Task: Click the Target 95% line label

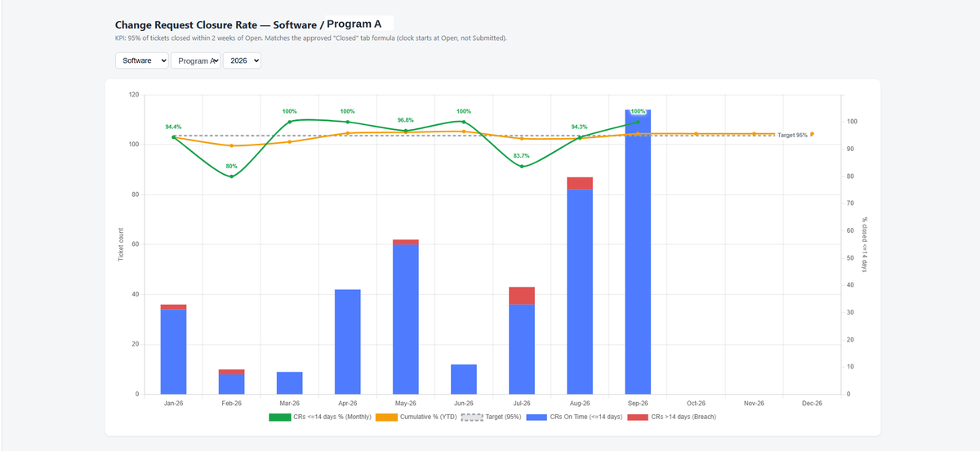Action: point(792,135)
